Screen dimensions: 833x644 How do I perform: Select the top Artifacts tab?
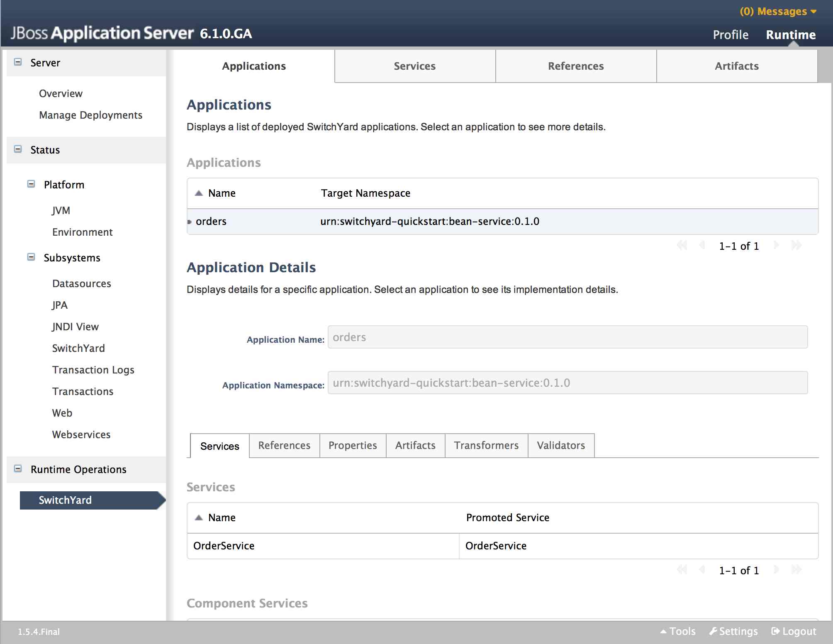[737, 66]
